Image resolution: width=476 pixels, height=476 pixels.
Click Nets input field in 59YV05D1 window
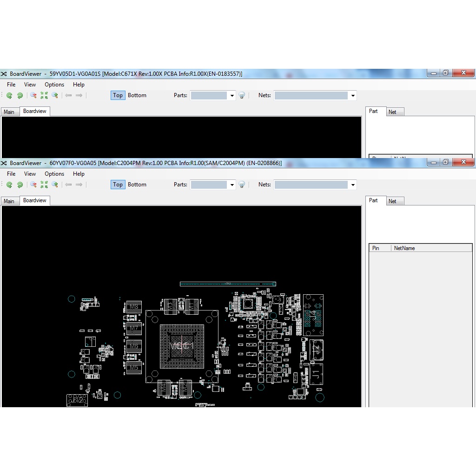pyautogui.click(x=311, y=96)
